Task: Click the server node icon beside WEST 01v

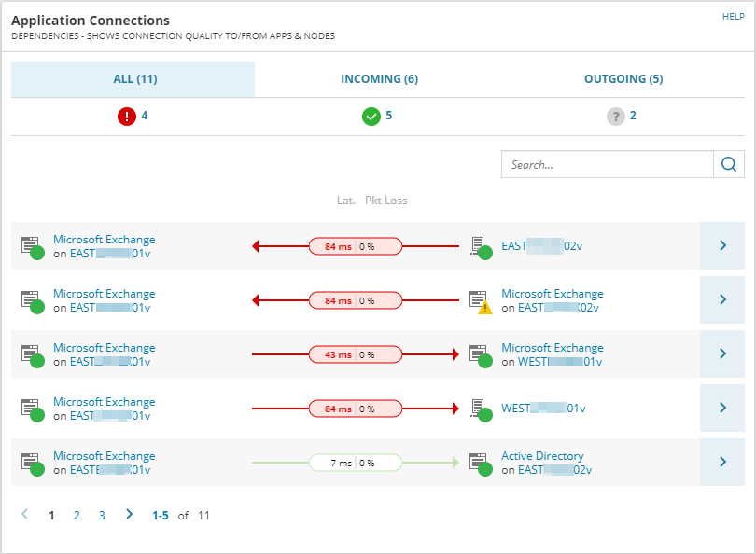Action: pyautogui.click(x=481, y=409)
